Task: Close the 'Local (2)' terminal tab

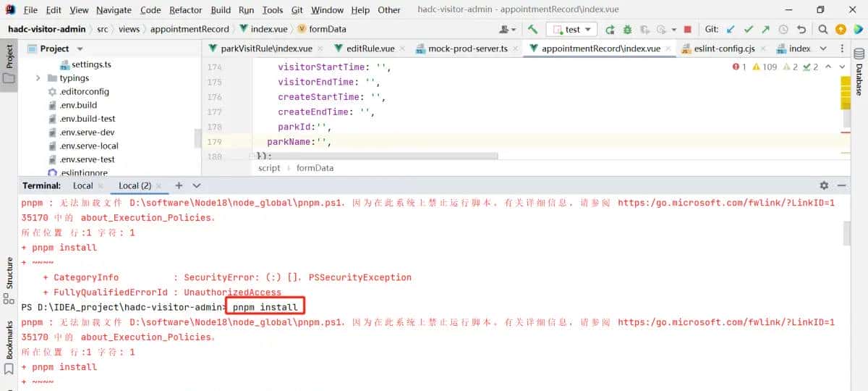Action: click(159, 186)
